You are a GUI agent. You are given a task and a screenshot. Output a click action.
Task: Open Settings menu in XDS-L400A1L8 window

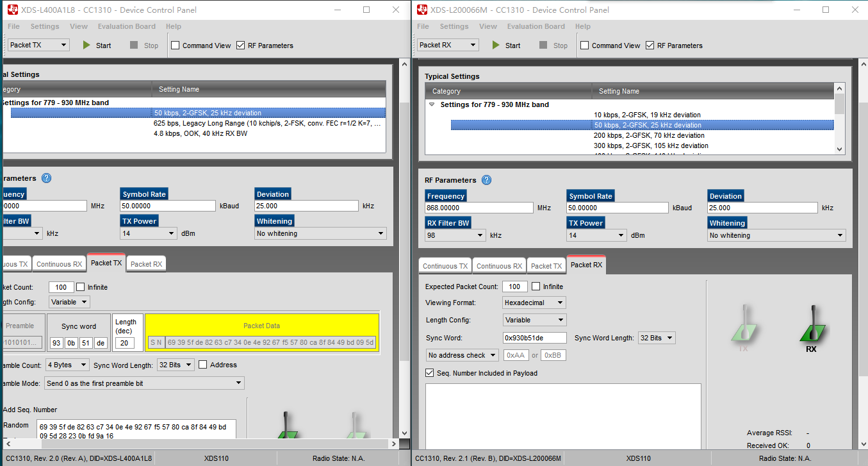point(45,26)
